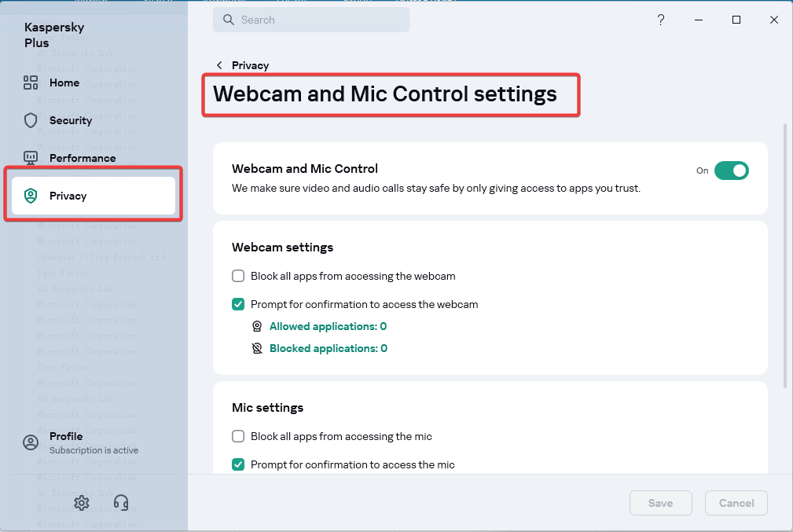Click the search magnifier icon
Screen dimensions: 793x532
pyautogui.click(x=229, y=20)
